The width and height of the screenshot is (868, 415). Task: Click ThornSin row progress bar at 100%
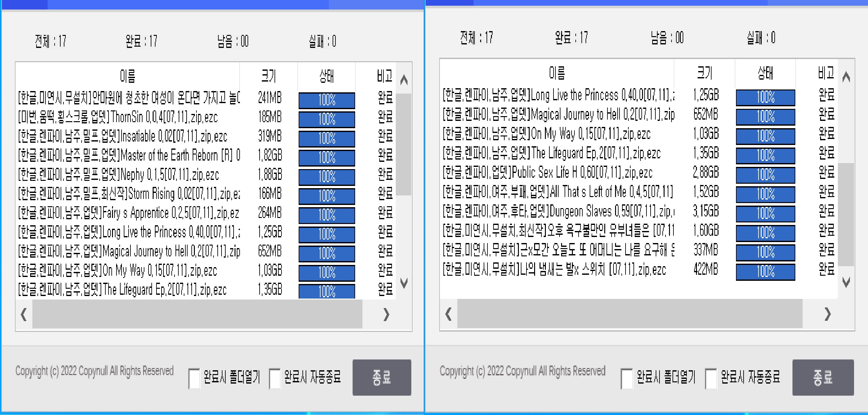click(x=327, y=119)
